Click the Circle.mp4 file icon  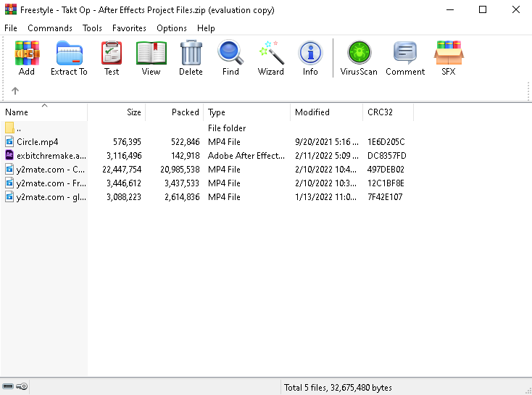[x=9, y=141]
